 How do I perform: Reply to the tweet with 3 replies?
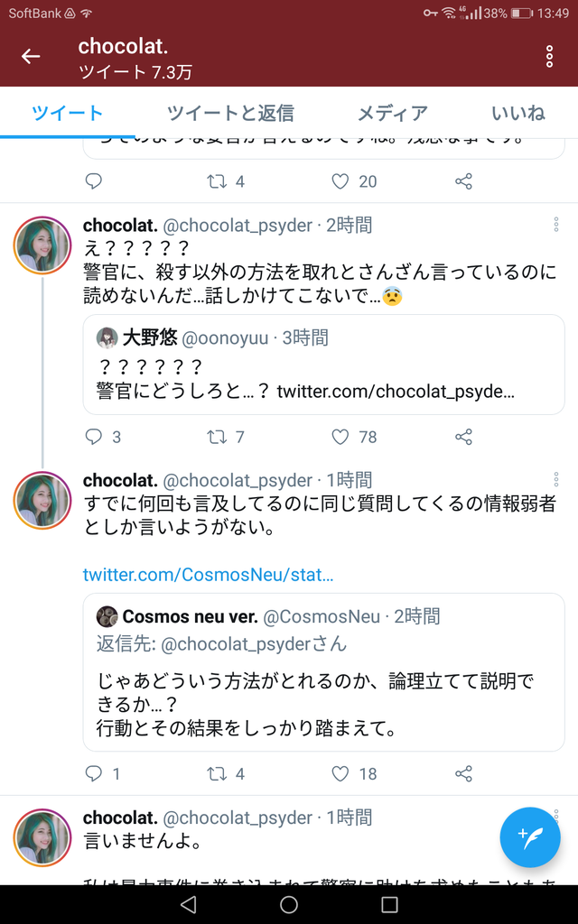click(x=94, y=437)
